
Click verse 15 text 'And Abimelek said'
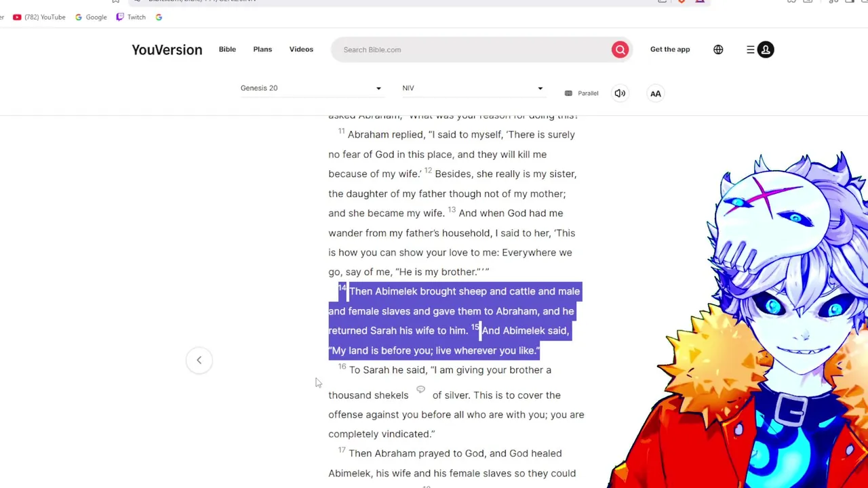pyautogui.click(x=526, y=331)
